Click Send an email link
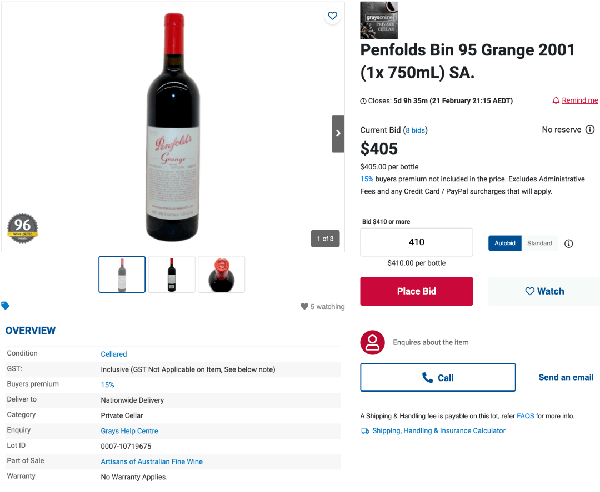The width and height of the screenshot is (600, 492). 566,377
